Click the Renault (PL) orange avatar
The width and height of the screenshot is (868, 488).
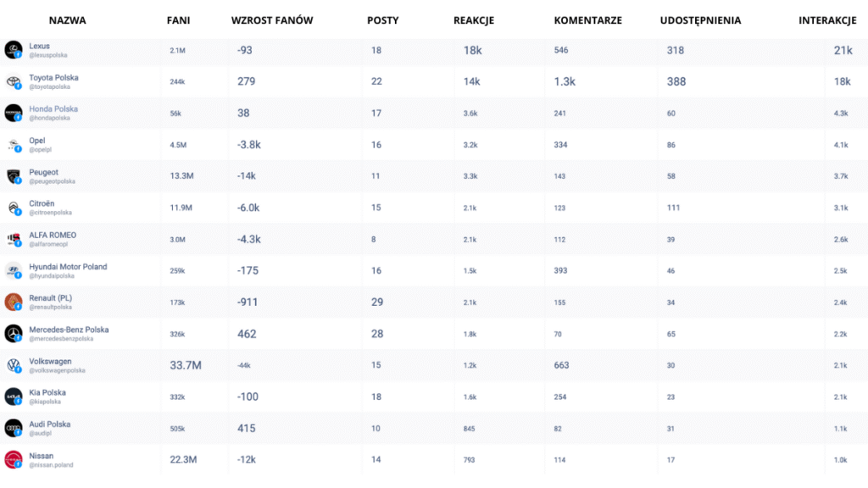point(14,302)
